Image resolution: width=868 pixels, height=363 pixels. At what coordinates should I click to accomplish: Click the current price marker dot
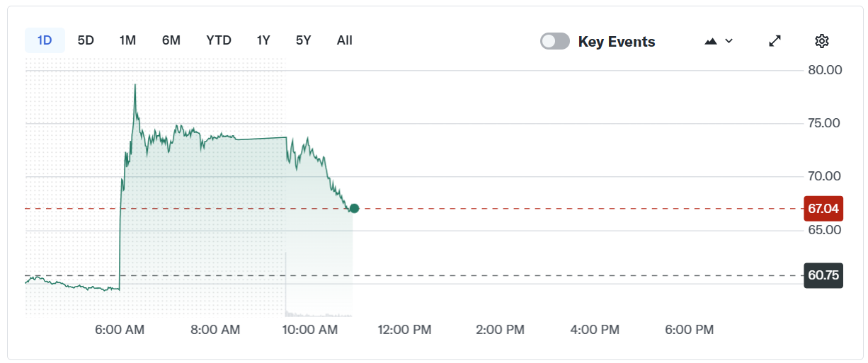[354, 208]
